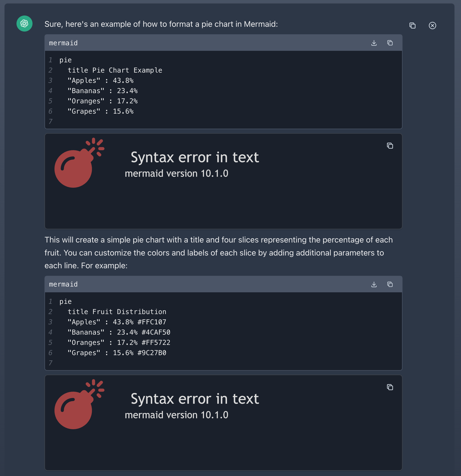Copy the first syntax error diagram
The width and height of the screenshot is (461, 476).
390,146
